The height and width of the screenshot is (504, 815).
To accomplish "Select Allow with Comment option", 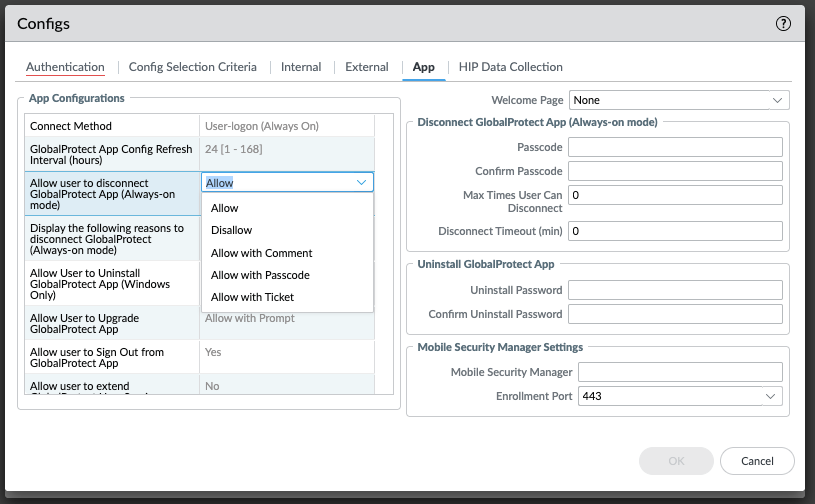I will pyautogui.click(x=262, y=253).
